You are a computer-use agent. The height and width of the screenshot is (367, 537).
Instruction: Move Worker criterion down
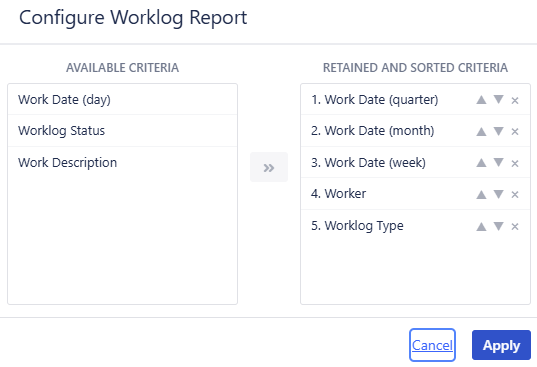(x=498, y=194)
